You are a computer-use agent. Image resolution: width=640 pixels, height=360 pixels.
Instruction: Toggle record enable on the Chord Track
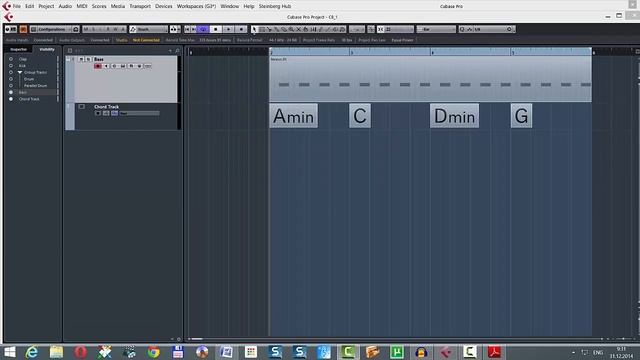pos(98,113)
